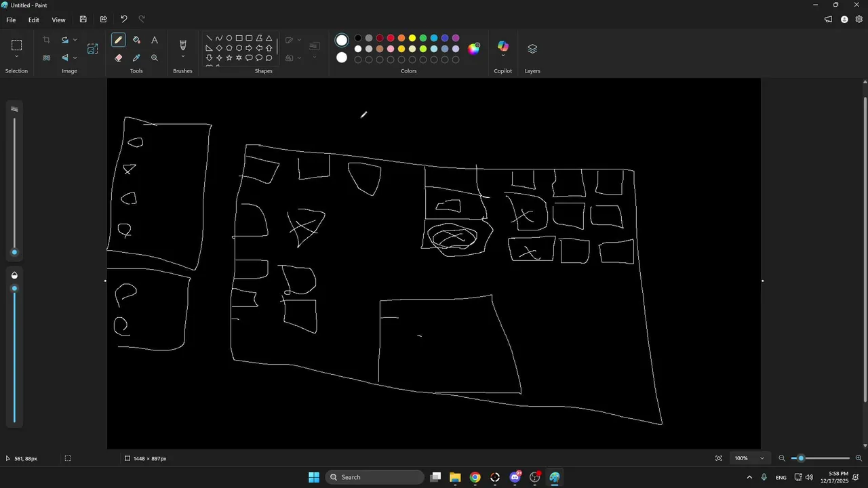The image size is (868, 488).
Task: Click the zoom slider handle
Action: (801, 458)
